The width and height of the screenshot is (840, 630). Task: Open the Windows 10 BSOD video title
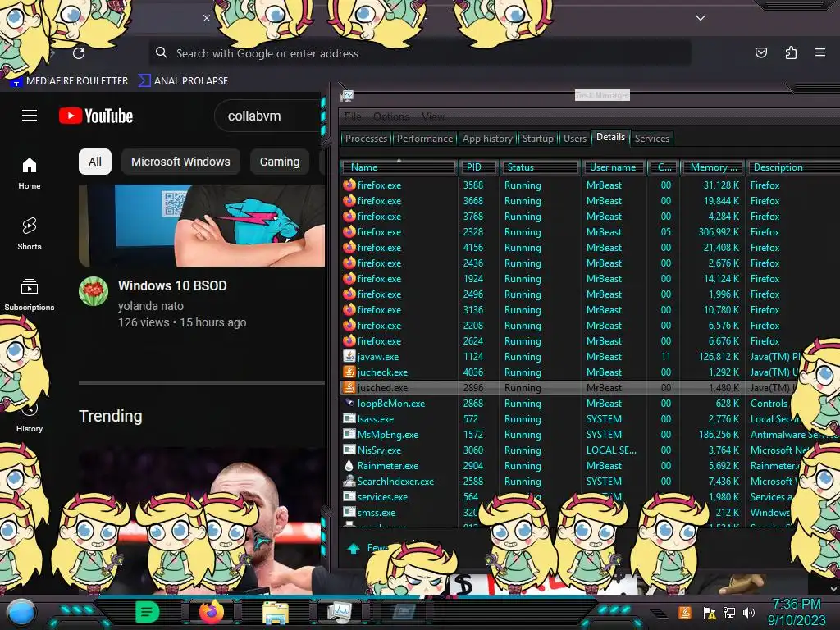172,285
